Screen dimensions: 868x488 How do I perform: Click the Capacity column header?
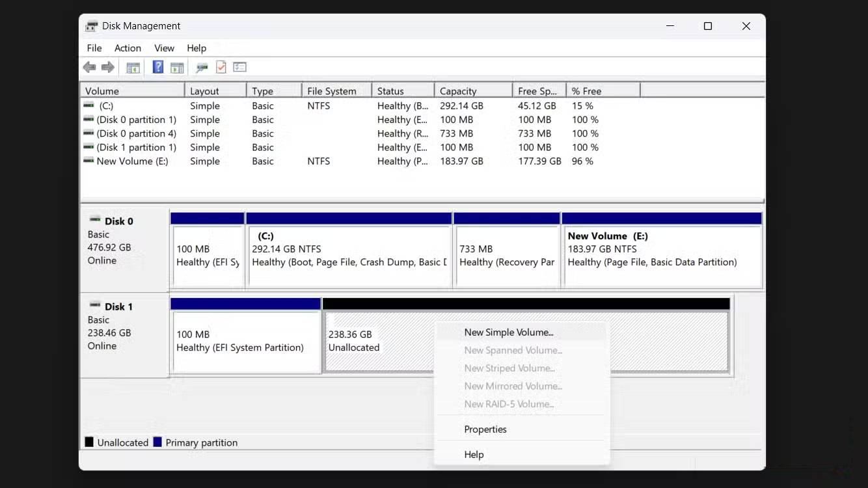pyautogui.click(x=457, y=90)
